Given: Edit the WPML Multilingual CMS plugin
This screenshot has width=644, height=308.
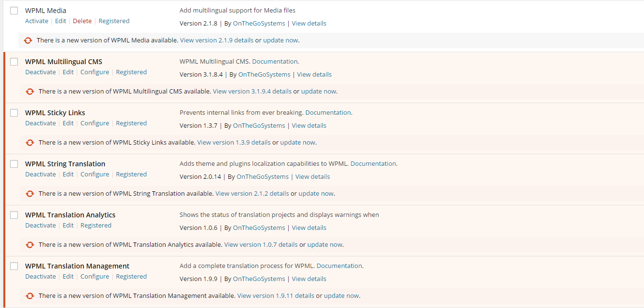Looking at the screenshot, I should (68, 72).
